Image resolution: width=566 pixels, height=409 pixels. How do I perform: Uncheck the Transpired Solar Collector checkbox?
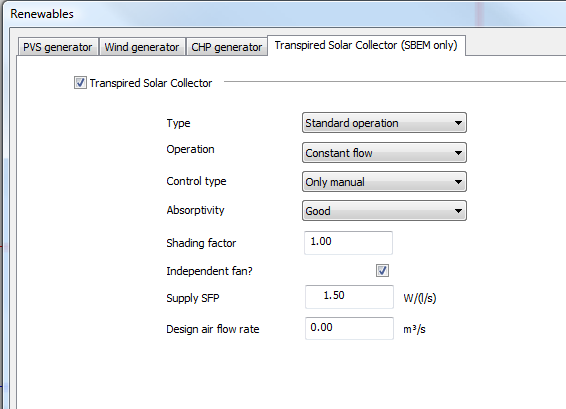(80, 83)
